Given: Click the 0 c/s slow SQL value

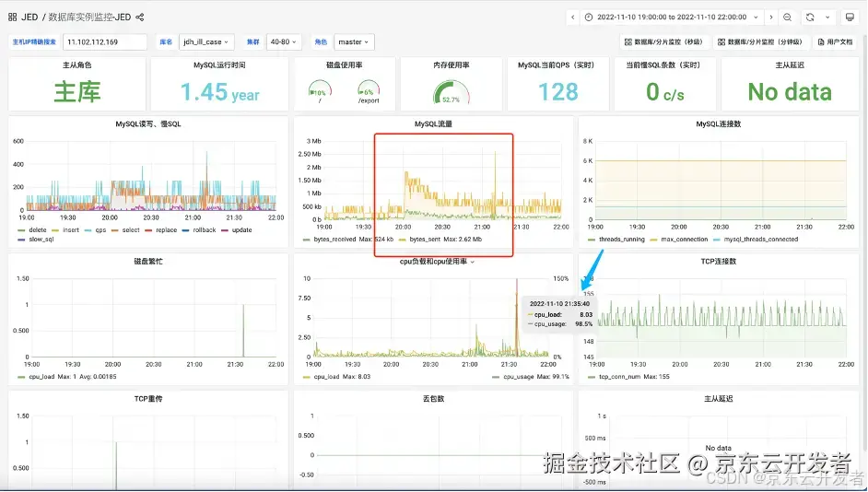Looking at the screenshot, I should 665,92.
